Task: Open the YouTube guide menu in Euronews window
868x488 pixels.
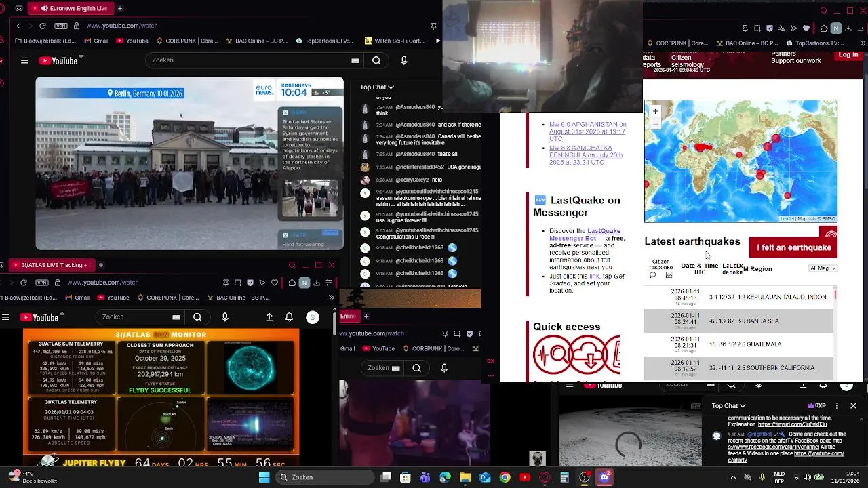Action: (x=24, y=60)
